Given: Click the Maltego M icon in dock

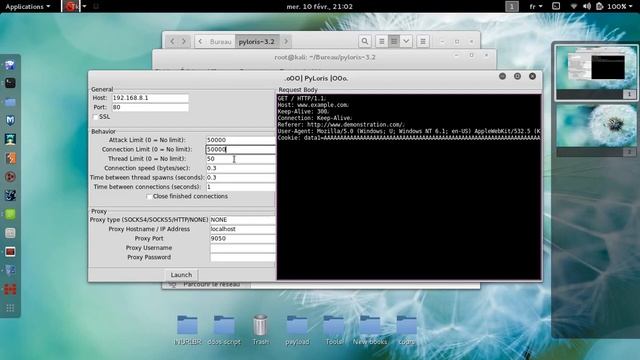Looking at the screenshot, I should [x=10, y=120].
